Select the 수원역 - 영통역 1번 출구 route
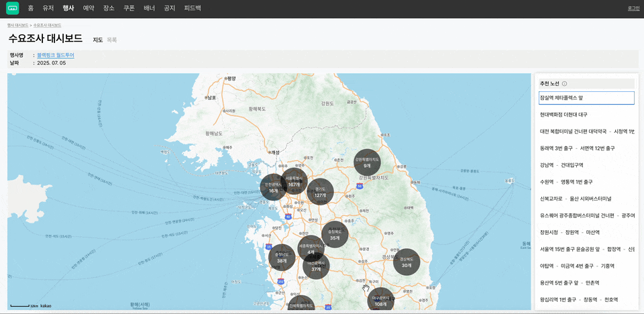644x314 pixels. [x=586, y=182]
